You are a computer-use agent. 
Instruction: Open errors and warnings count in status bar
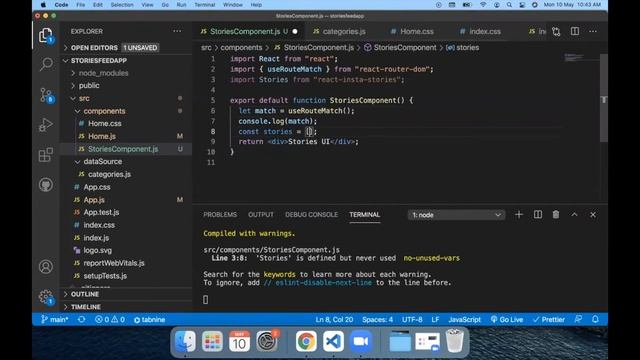coord(110,320)
